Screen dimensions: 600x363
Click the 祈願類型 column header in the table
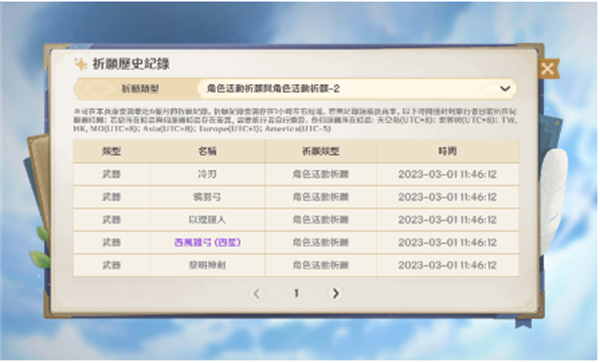point(321,151)
